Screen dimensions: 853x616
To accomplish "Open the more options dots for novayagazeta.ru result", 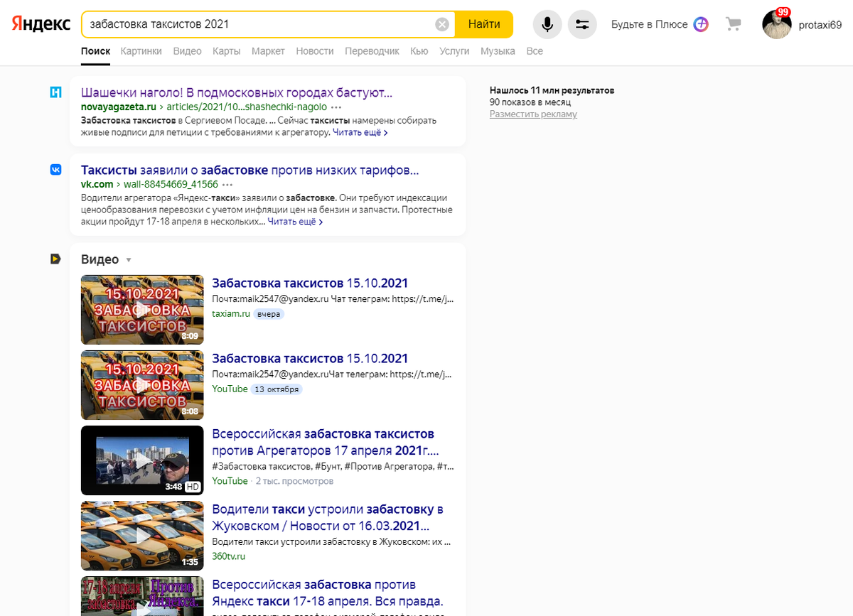I will [336, 107].
